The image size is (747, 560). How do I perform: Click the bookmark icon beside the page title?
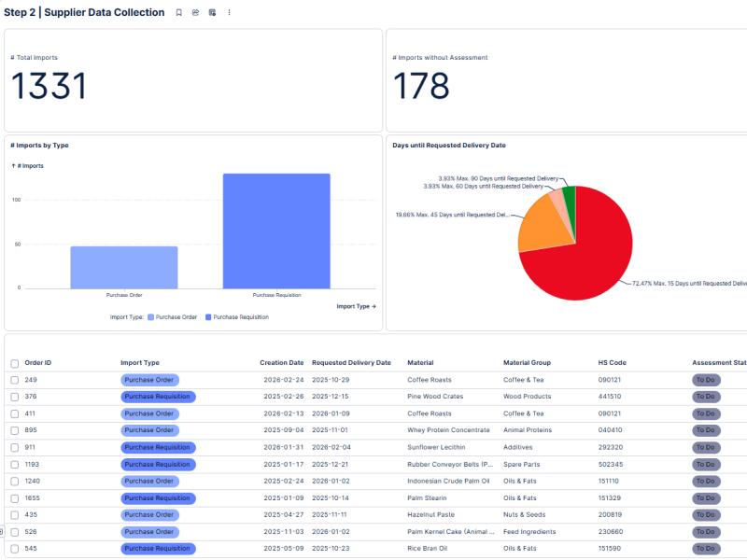coord(179,12)
